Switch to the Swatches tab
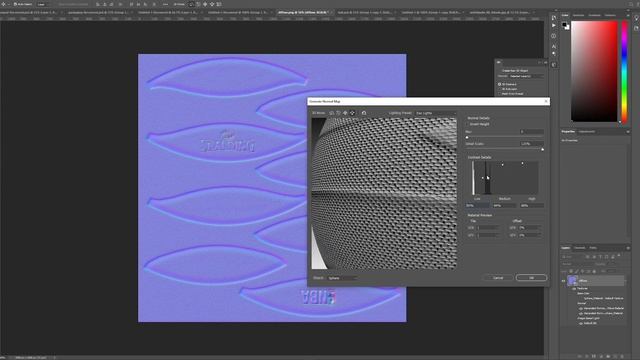 (578, 15)
